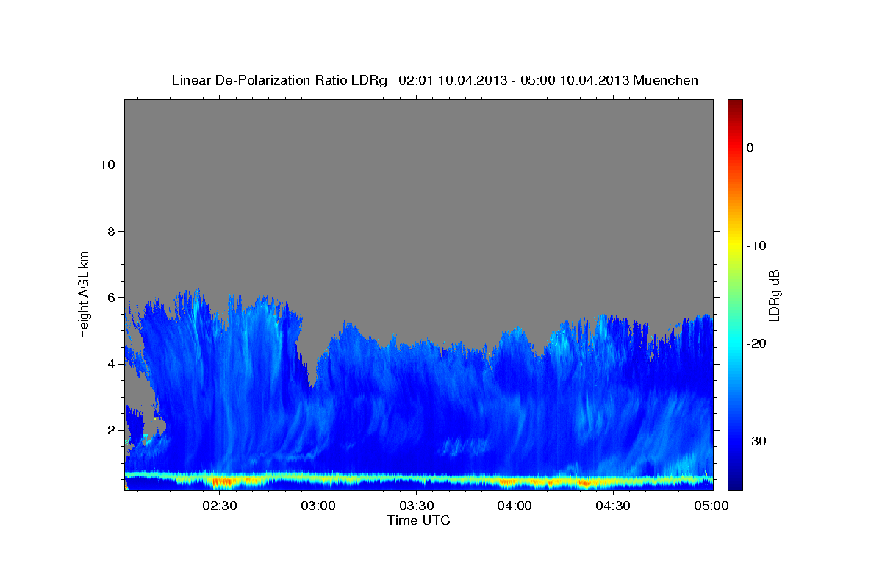Click the 04:00 time tick label
The height and width of the screenshot is (588, 882).
(514, 506)
